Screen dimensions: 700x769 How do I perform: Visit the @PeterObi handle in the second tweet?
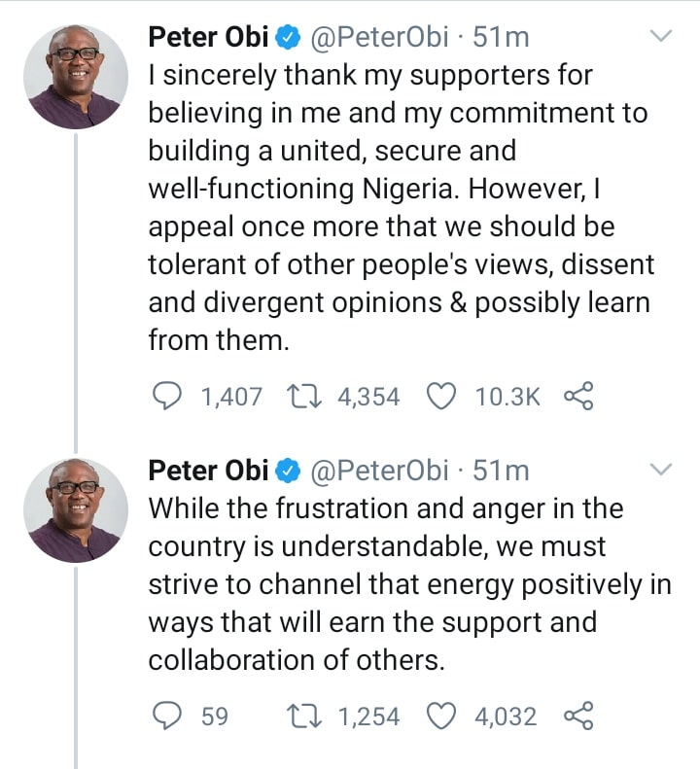pyautogui.click(x=378, y=471)
